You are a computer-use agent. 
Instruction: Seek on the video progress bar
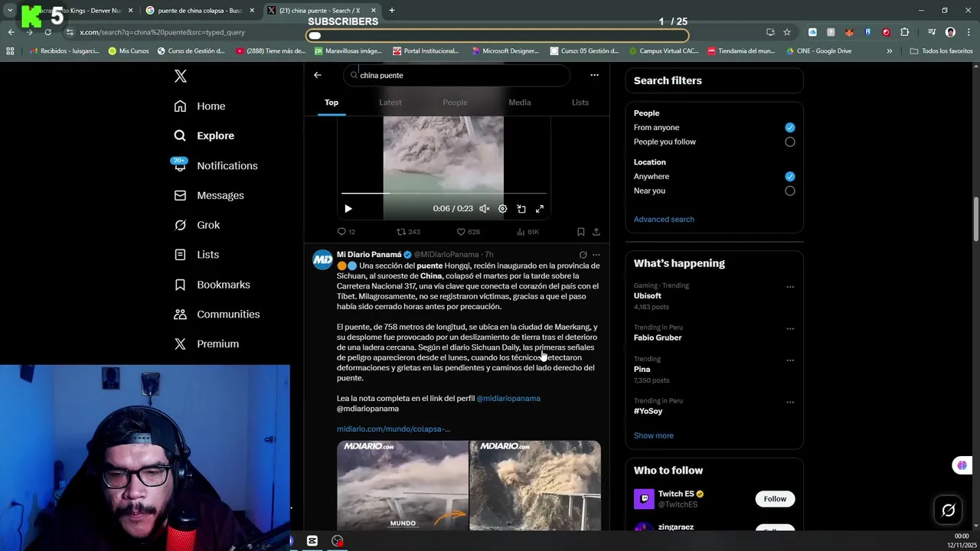coord(443,194)
